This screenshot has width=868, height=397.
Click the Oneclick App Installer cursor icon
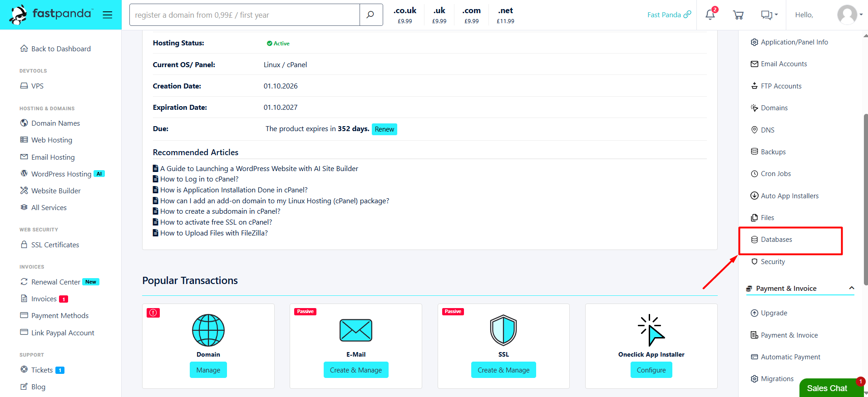[x=651, y=330]
